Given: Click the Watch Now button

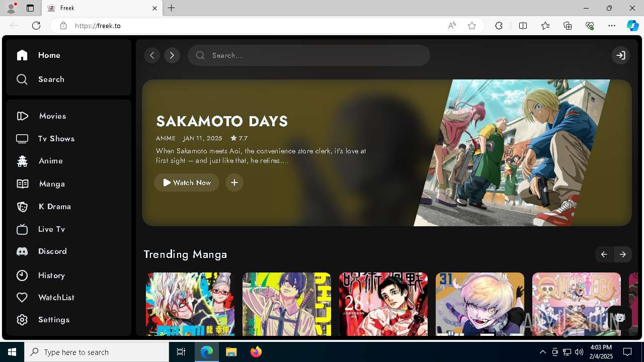Looking at the screenshot, I should [x=187, y=183].
